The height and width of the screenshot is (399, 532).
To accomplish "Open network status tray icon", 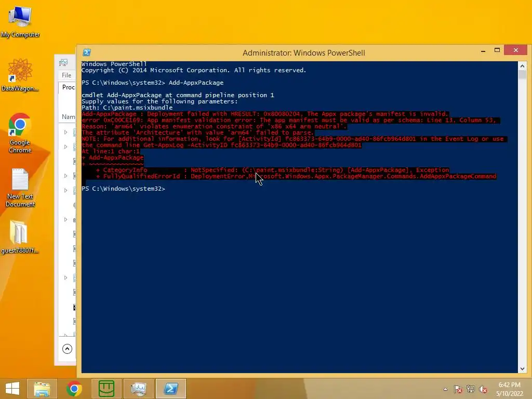I will 471,389.
